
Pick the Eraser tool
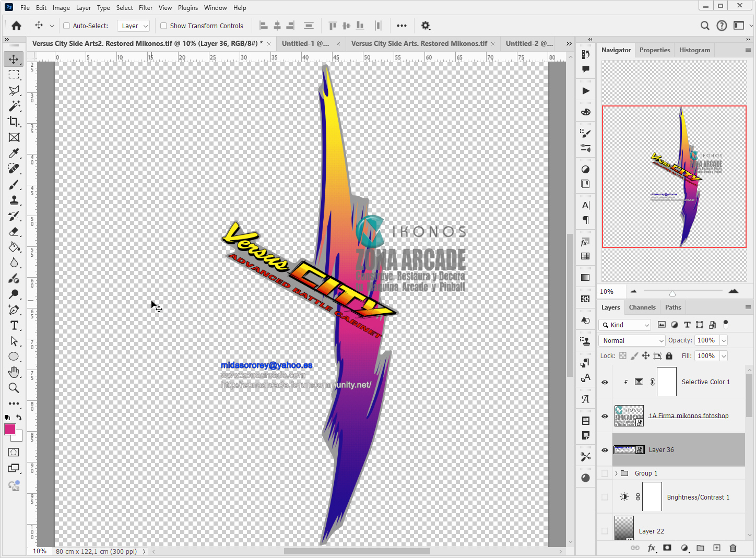coord(14,231)
